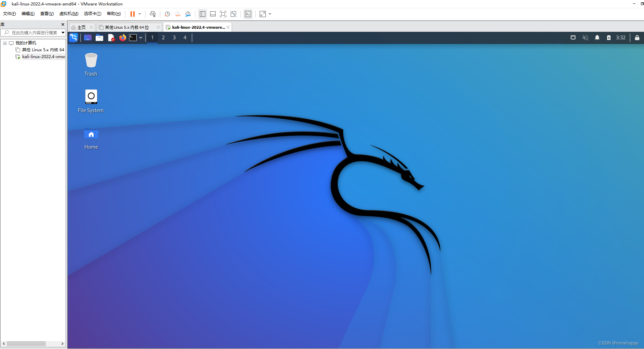Close the library panel
The height and width of the screenshot is (349, 644).
coord(63,25)
